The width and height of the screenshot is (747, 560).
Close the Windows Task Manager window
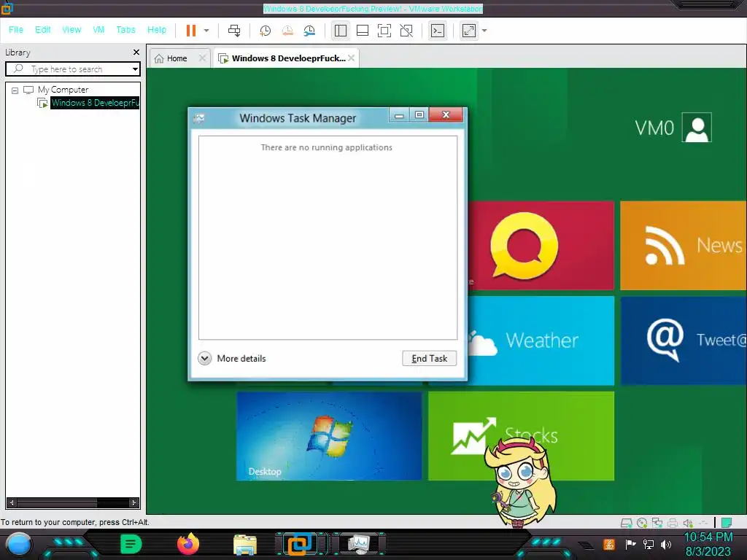[446, 114]
